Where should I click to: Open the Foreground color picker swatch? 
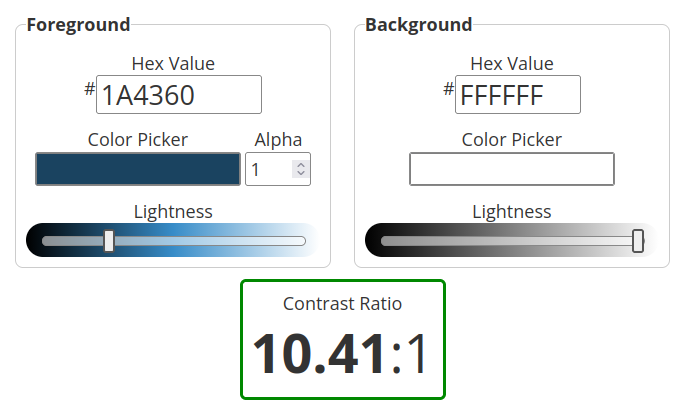tap(138, 169)
